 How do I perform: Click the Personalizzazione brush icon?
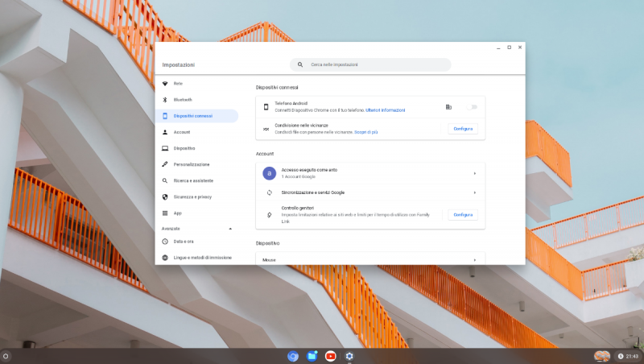coord(165,164)
